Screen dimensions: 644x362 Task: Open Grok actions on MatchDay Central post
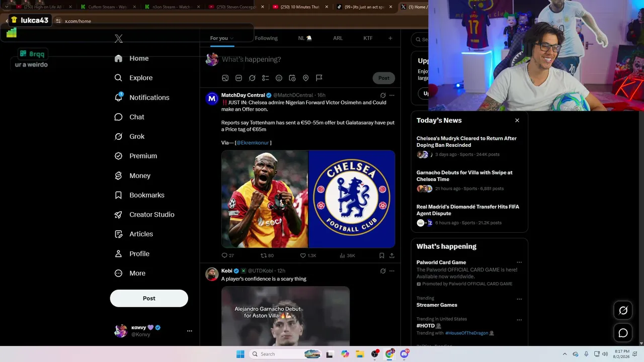click(383, 95)
